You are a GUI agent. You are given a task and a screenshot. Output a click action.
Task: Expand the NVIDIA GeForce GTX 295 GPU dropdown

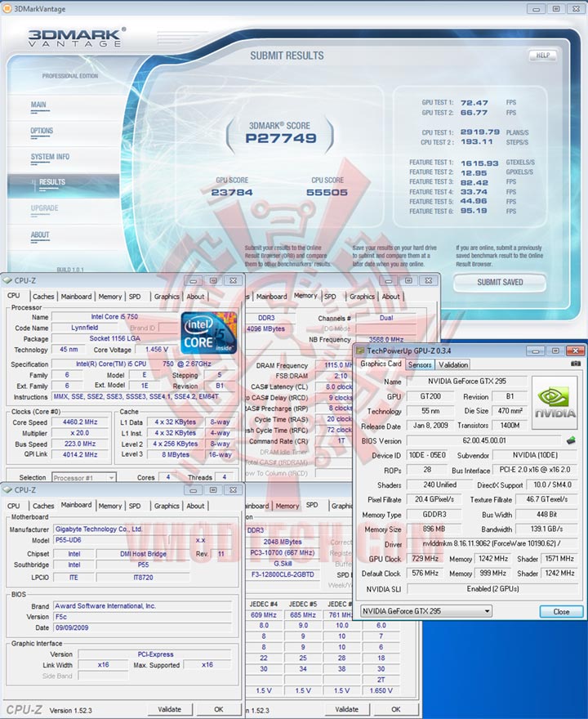488,611
